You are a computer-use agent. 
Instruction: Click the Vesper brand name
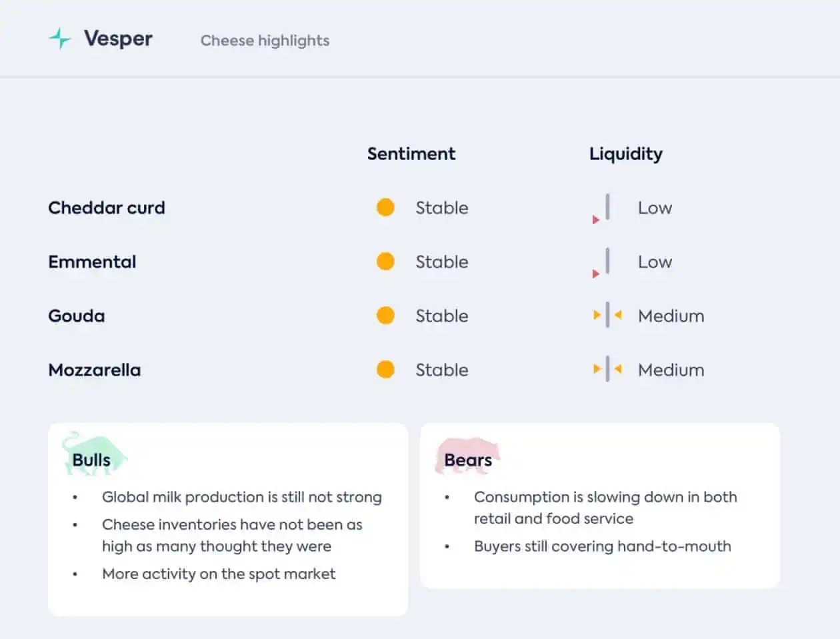118,39
